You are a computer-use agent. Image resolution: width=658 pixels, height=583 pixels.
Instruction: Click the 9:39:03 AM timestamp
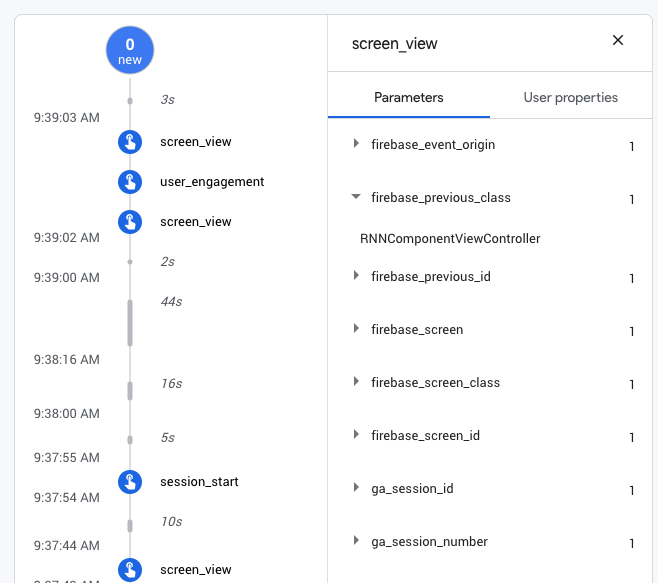click(x=67, y=118)
